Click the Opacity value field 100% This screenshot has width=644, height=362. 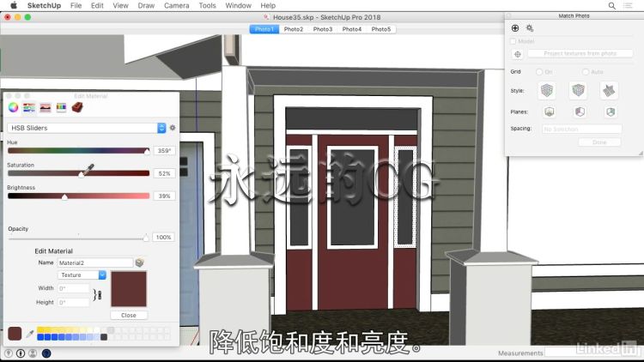click(163, 238)
